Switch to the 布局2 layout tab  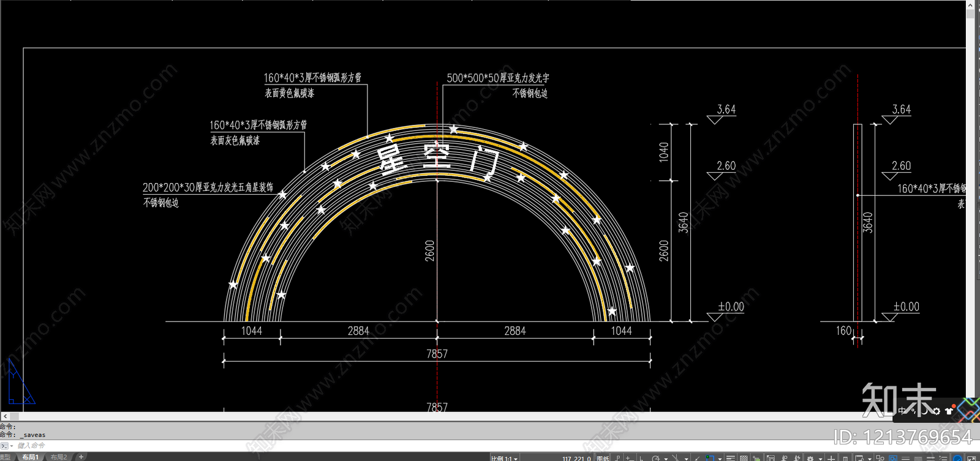(x=59, y=457)
